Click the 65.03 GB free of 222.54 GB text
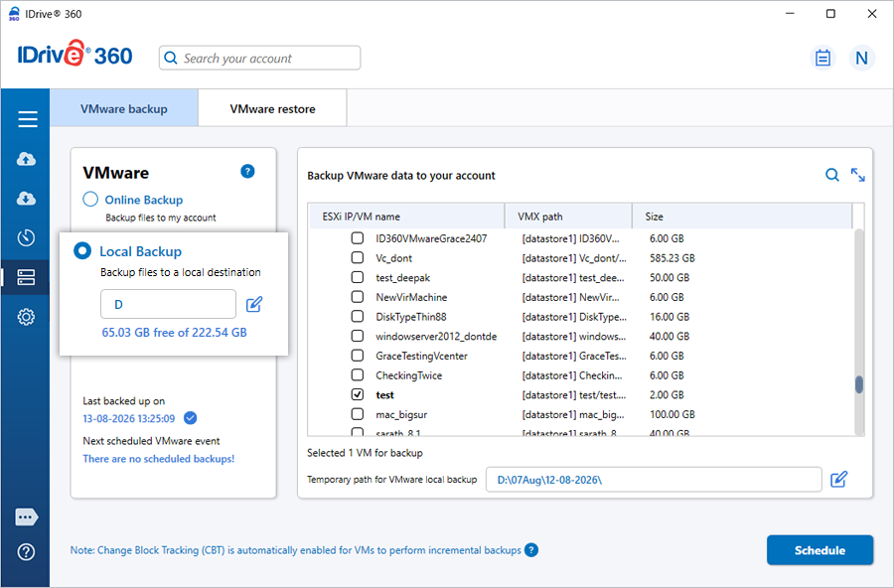 pyautogui.click(x=175, y=333)
